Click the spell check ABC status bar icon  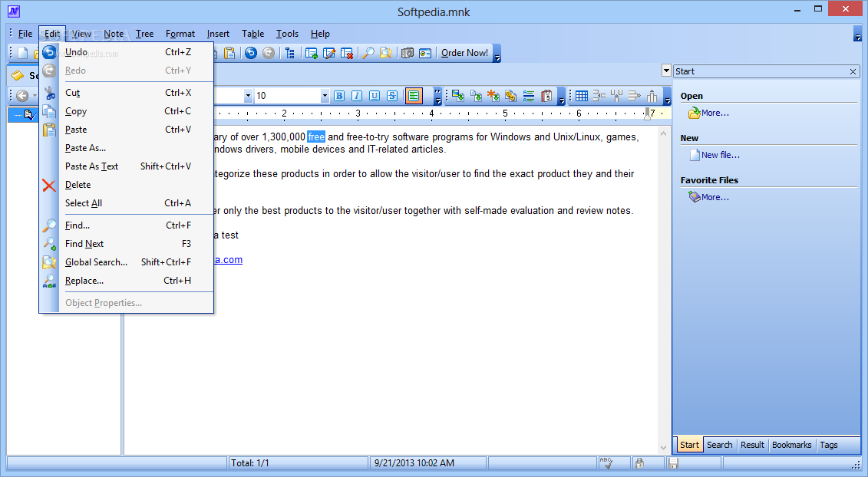(x=607, y=463)
